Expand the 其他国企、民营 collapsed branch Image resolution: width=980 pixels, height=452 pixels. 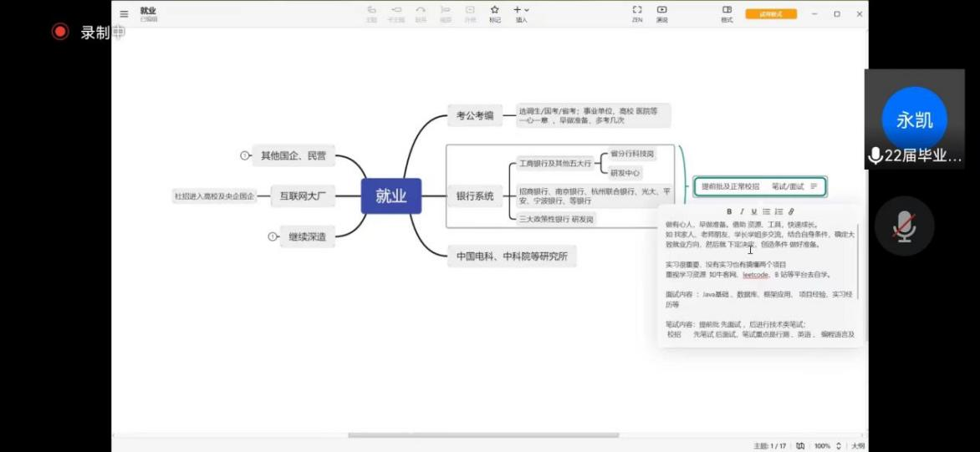click(244, 155)
